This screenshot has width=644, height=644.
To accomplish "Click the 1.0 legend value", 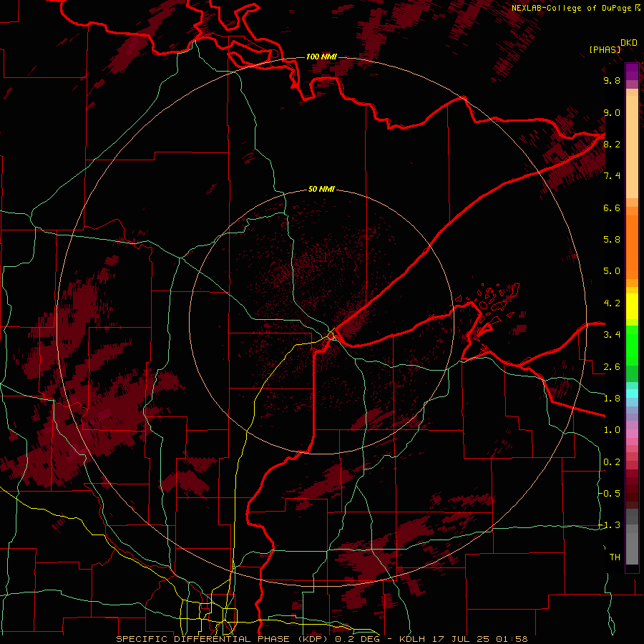I will point(612,430).
